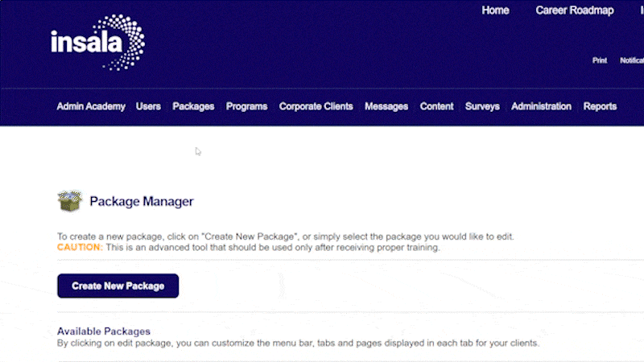The width and height of the screenshot is (644, 362).
Task: Click the Package Manager heading
Action: pyautogui.click(x=142, y=202)
